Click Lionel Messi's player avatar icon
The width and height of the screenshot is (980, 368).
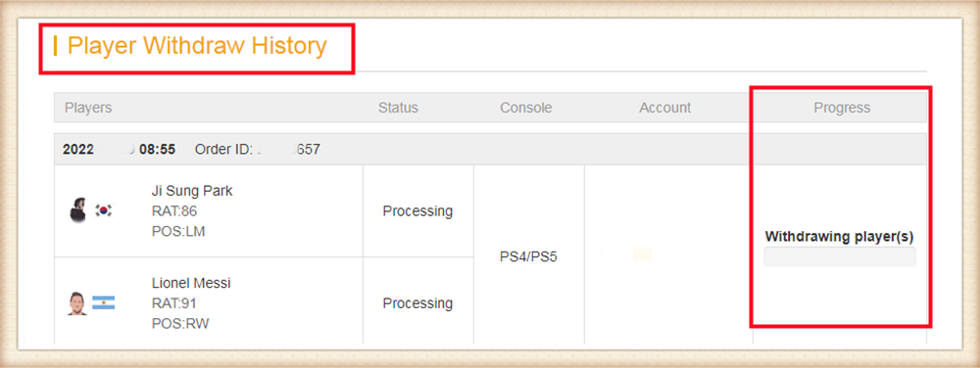tap(77, 303)
